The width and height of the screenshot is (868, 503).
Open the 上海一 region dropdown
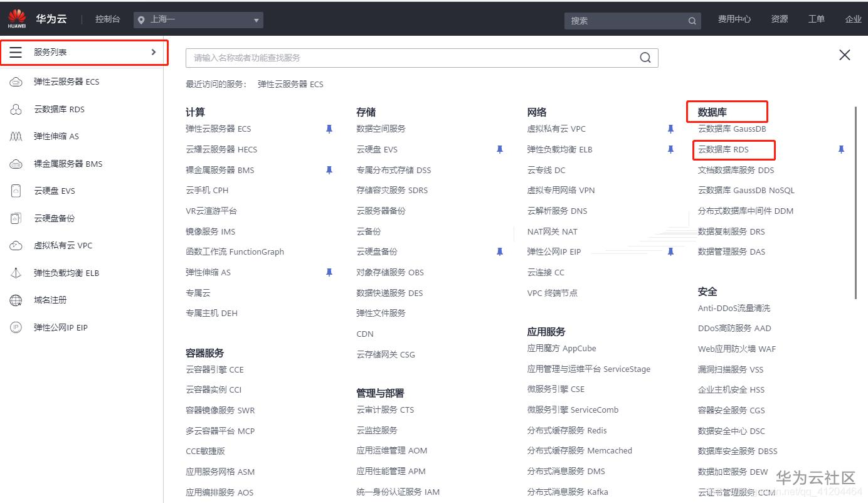click(198, 20)
